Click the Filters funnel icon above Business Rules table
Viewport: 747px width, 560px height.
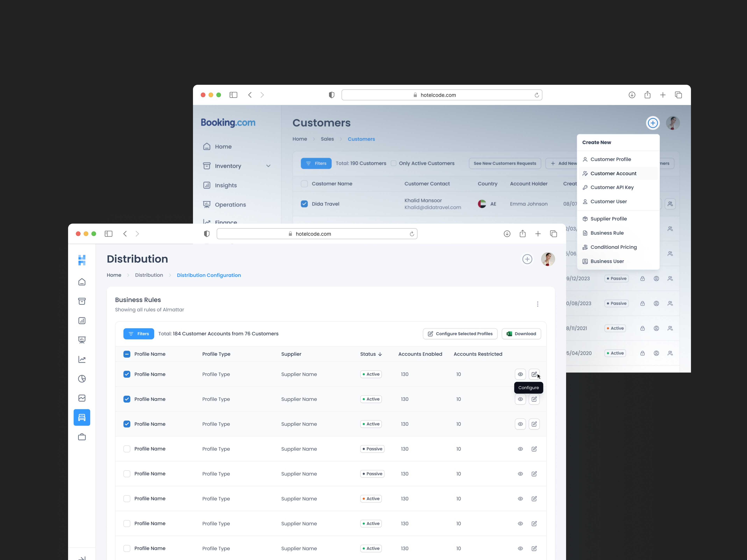139,333
